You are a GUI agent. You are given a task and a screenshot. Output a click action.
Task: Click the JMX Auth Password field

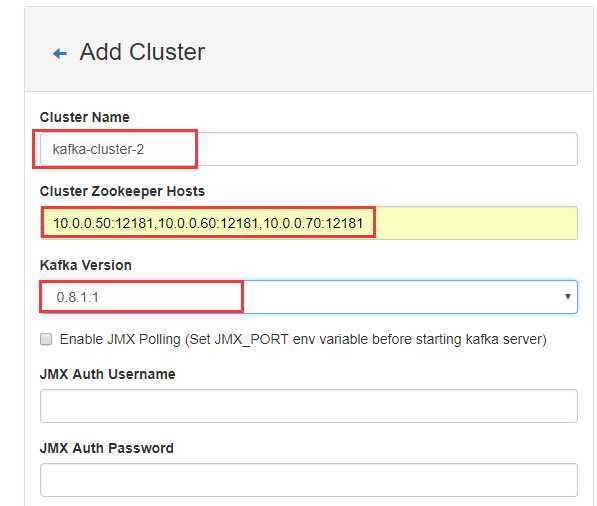point(309,480)
